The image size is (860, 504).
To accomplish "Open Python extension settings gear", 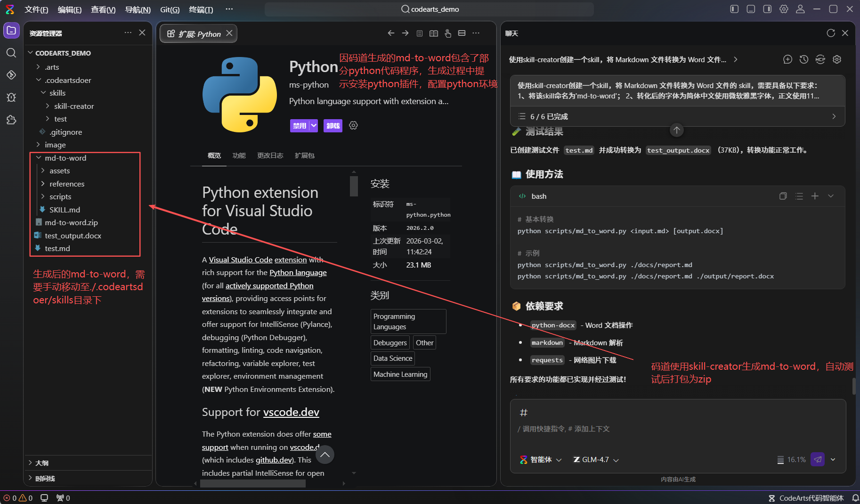I will click(x=353, y=125).
